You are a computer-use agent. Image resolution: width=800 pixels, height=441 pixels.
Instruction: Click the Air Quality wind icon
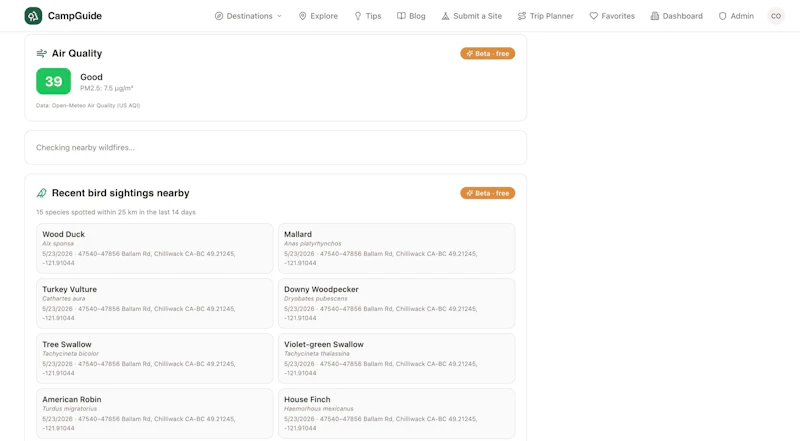pos(41,53)
